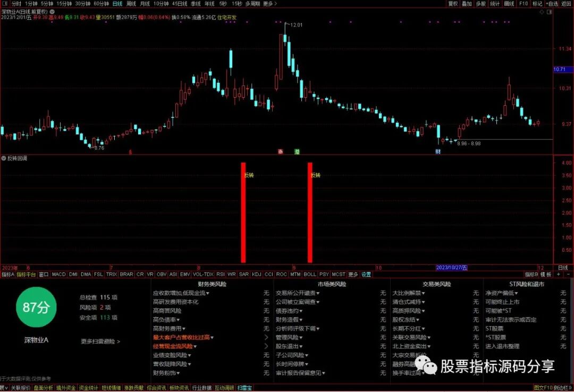Open the 画线 drawing tools
Image resolution: width=574 pixels, height=392 pixels.
(x=509, y=4)
